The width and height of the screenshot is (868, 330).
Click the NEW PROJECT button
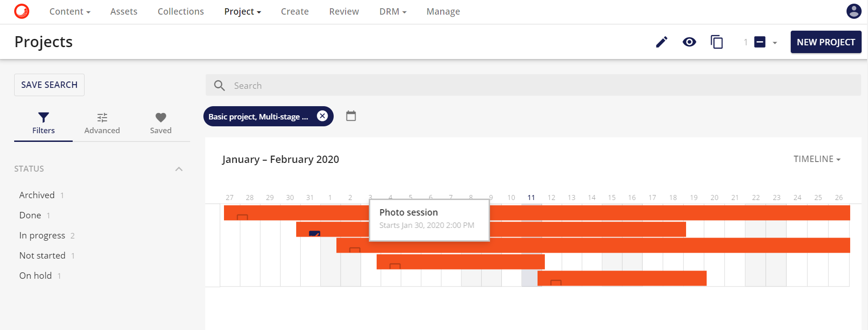click(825, 42)
